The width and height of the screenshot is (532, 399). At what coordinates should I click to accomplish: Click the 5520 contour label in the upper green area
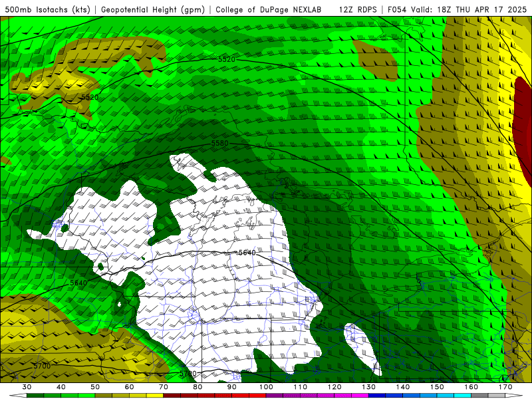[226, 59]
